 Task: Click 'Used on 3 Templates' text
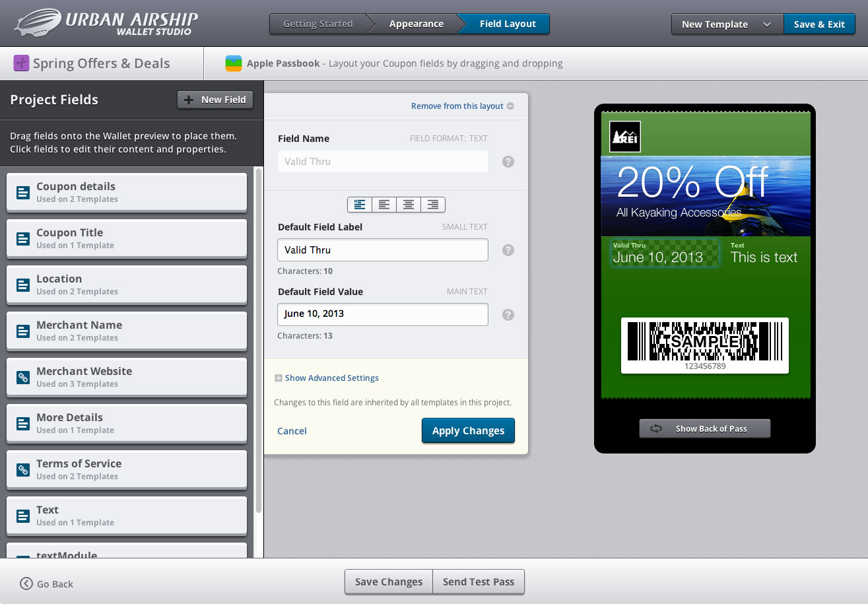(x=77, y=384)
